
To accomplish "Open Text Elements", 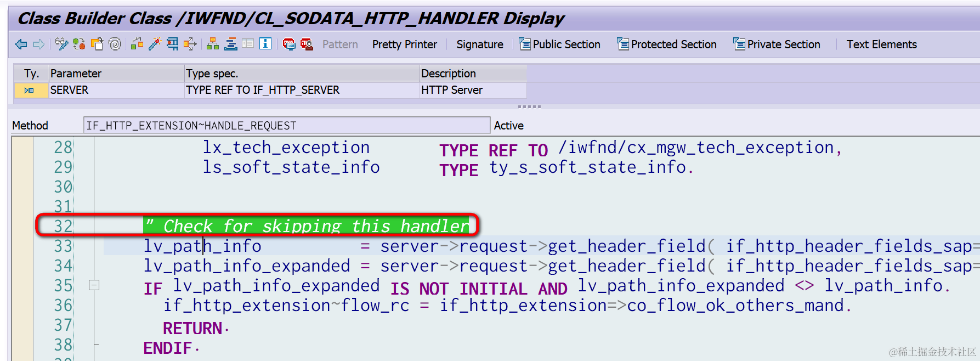I will pyautogui.click(x=881, y=44).
